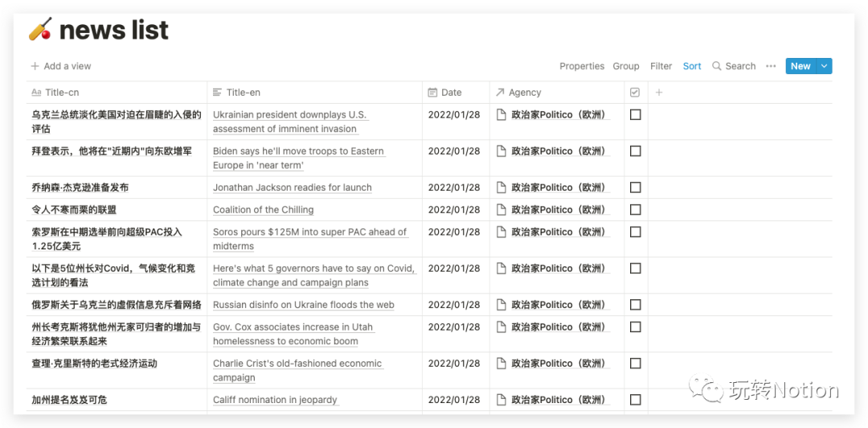Open the Agency column header
This screenshot has width=868, height=428.
[525, 93]
